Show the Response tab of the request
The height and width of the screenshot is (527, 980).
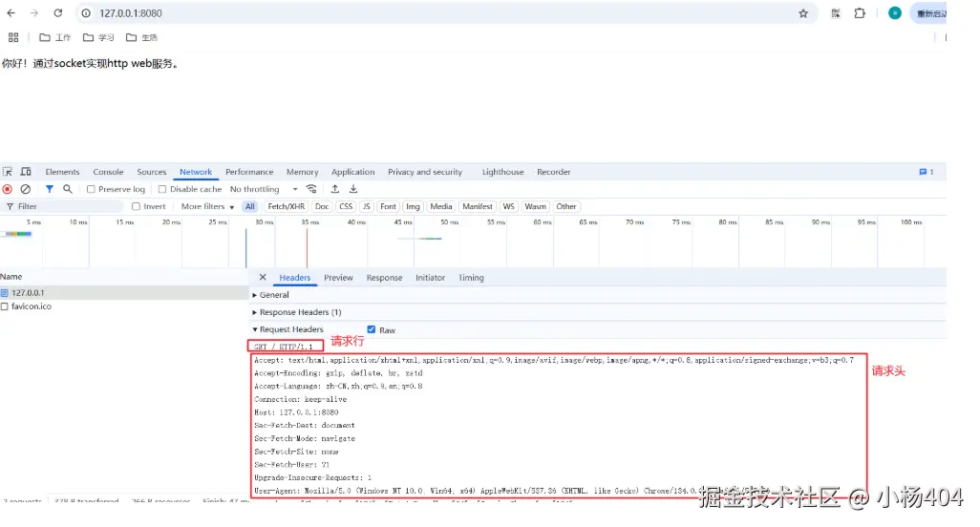pos(384,278)
